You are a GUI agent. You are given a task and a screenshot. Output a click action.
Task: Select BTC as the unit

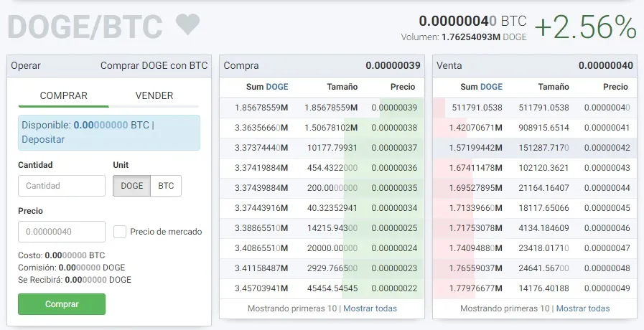point(166,186)
